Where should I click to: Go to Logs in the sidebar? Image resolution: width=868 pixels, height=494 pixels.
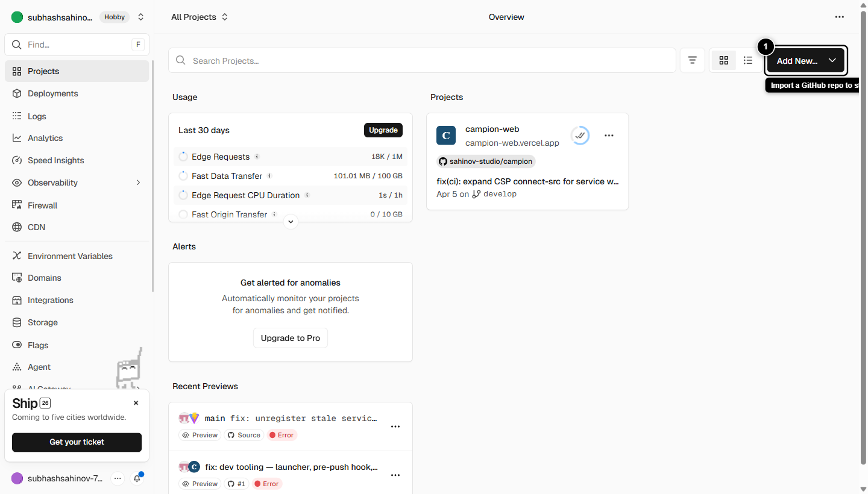tap(77, 116)
